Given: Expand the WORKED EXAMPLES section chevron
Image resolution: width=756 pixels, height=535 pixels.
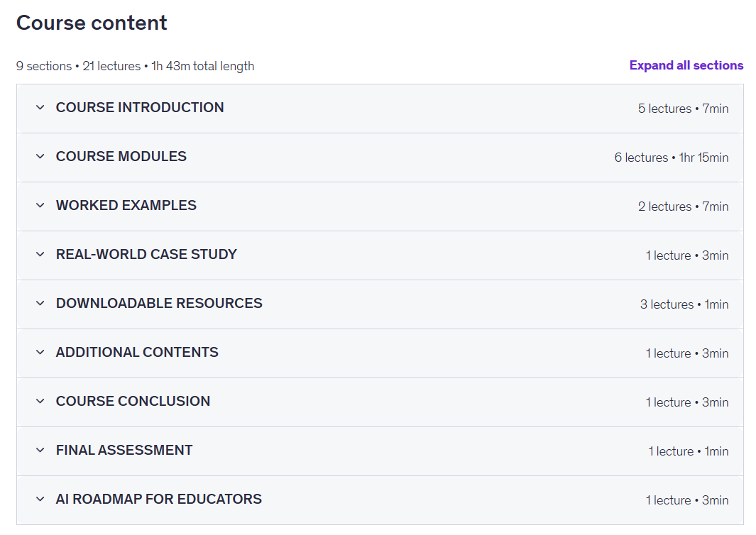Looking at the screenshot, I should click(40, 205).
